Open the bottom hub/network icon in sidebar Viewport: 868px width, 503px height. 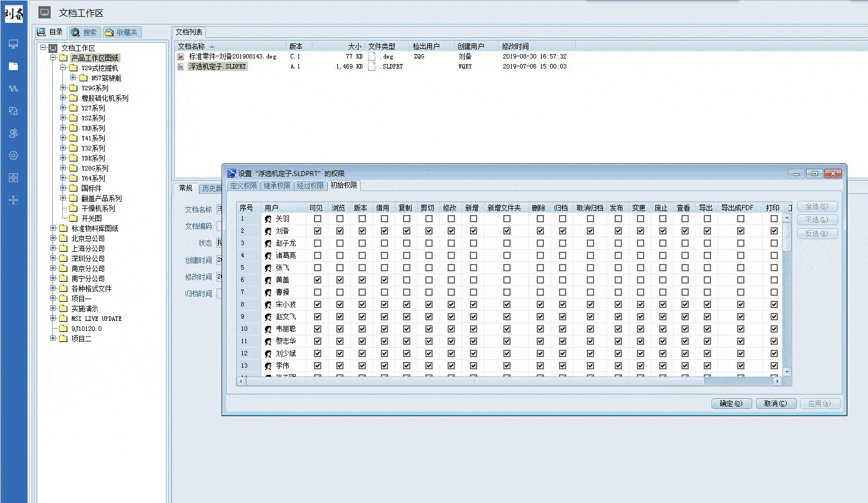13,200
